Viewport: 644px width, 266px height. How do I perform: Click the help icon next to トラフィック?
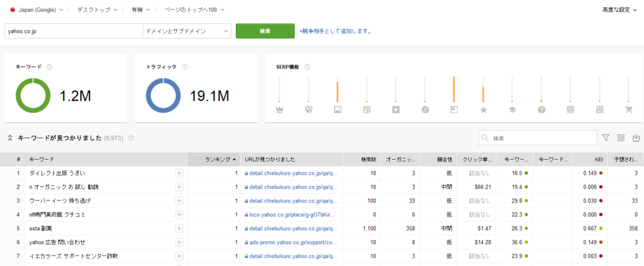[184, 67]
